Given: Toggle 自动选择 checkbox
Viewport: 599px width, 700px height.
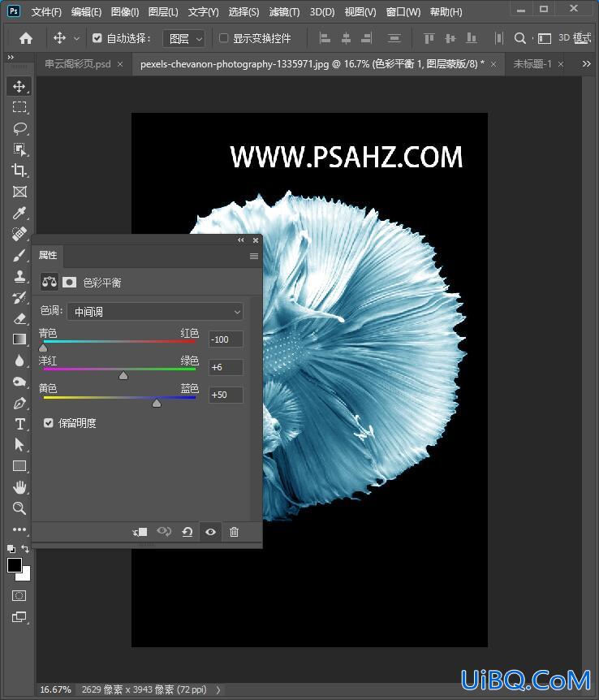Looking at the screenshot, I should coord(97,38).
